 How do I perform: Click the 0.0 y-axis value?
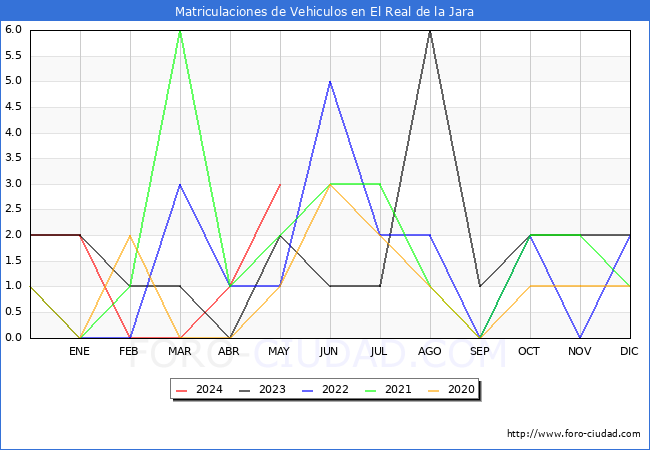(13, 337)
